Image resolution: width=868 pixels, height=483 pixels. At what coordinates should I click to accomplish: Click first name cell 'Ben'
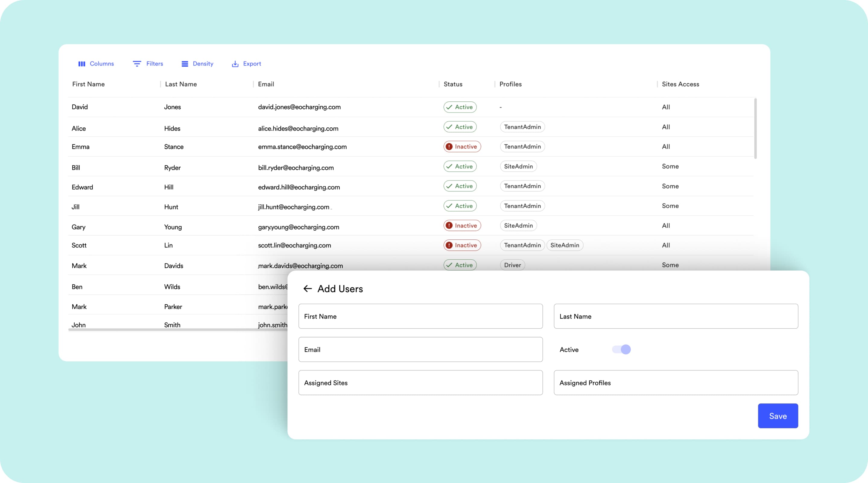click(x=77, y=287)
